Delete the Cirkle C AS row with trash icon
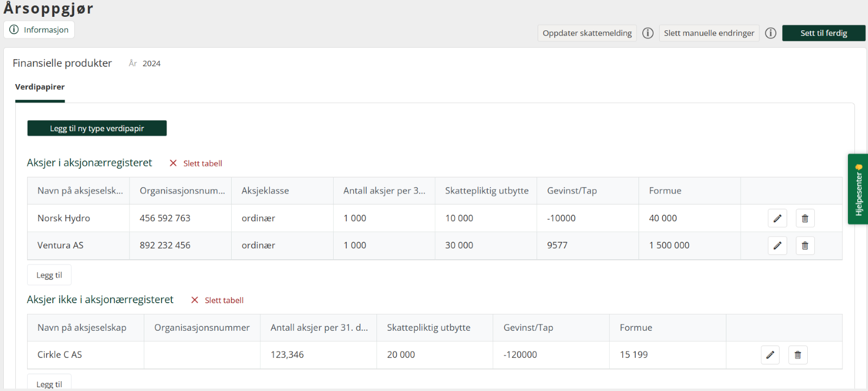Viewport: 868px width, 391px height. (x=798, y=355)
